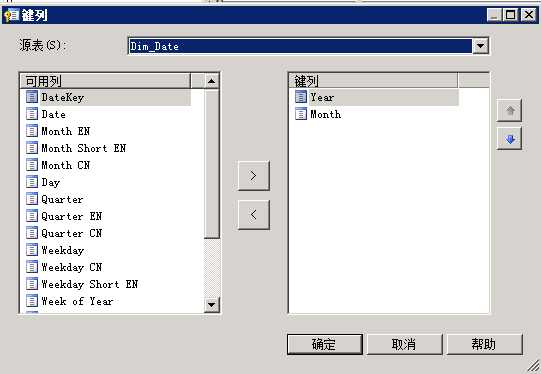Open help with the 帮助 button
Image resolution: width=541 pixels, height=374 pixels.
click(x=484, y=344)
